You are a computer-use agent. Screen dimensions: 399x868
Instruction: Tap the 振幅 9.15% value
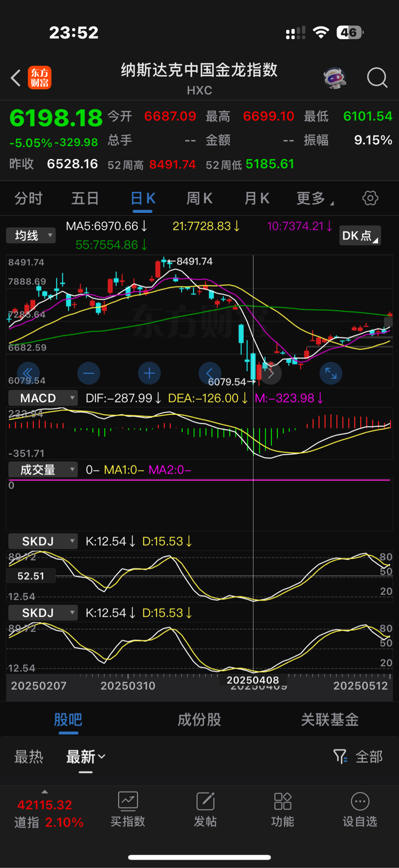pyautogui.click(x=373, y=140)
